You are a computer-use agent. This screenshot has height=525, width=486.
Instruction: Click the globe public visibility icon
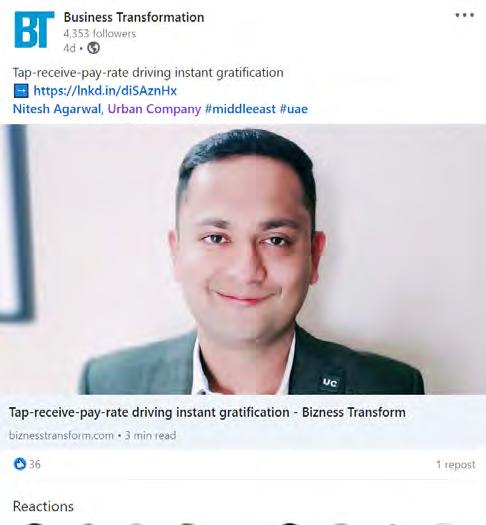point(93,48)
